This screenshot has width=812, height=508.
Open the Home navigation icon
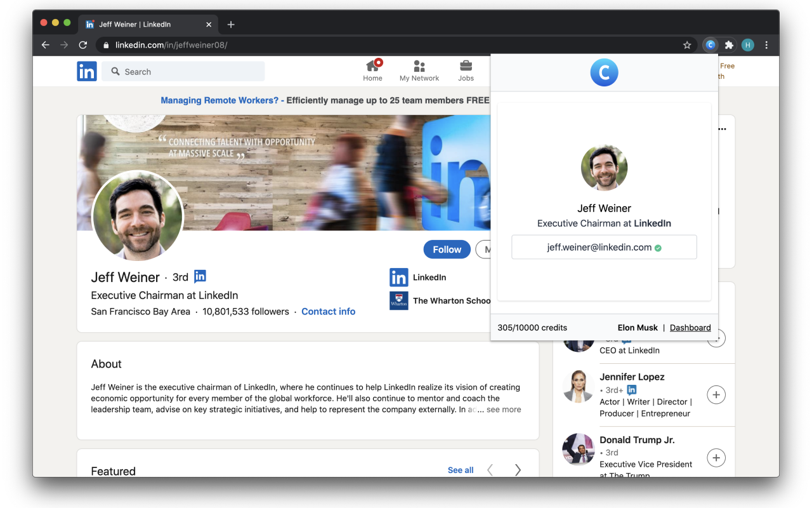[x=373, y=70]
